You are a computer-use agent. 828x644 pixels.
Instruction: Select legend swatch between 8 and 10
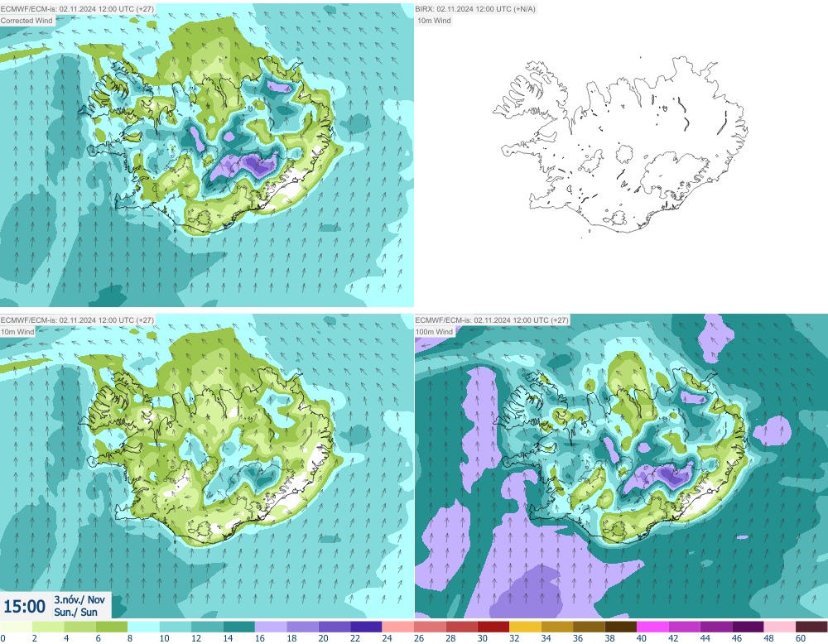pyautogui.click(x=143, y=627)
